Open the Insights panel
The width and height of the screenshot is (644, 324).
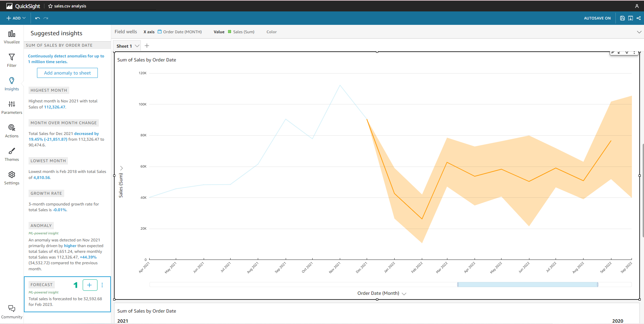click(x=12, y=84)
